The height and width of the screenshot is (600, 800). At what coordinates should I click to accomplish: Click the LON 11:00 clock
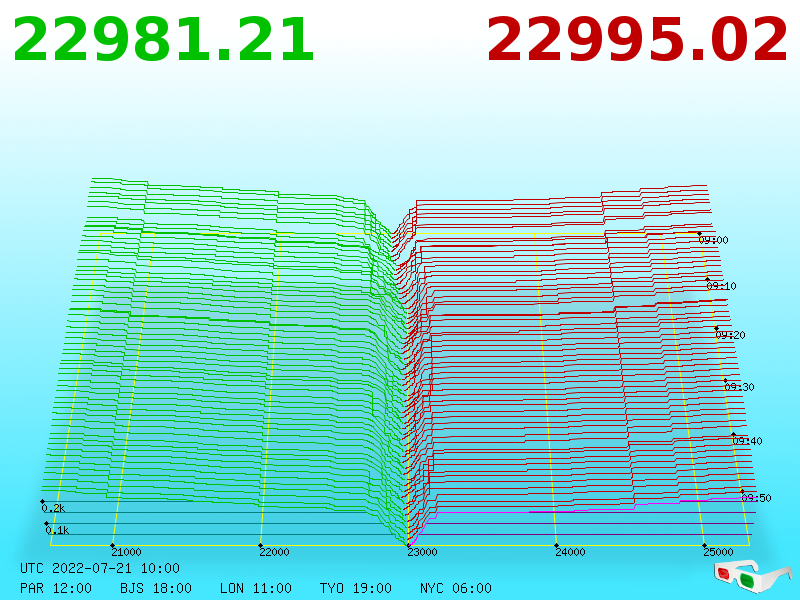pos(256,588)
